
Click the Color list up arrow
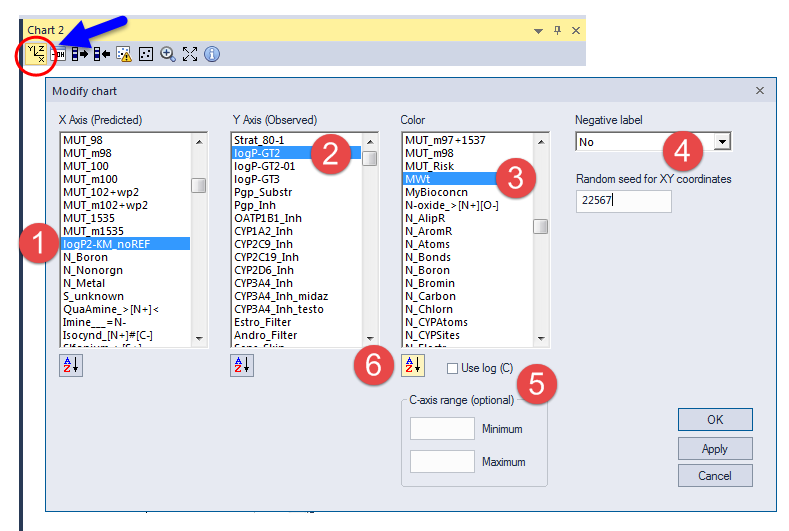(541, 142)
